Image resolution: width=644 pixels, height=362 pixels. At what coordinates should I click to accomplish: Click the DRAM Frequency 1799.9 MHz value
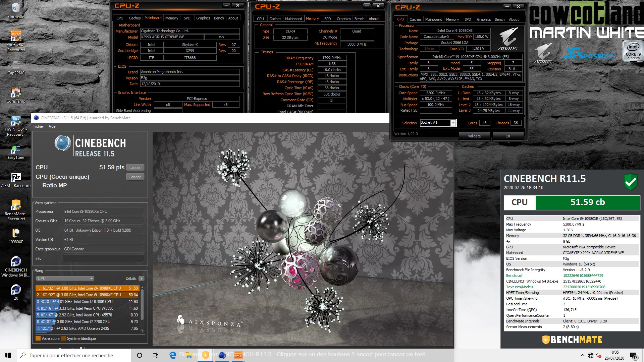click(x=332, y=58)
